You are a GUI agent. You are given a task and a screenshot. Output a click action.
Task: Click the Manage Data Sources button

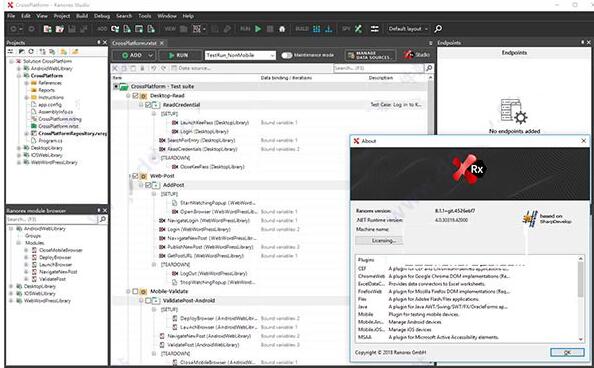point(370,55)
